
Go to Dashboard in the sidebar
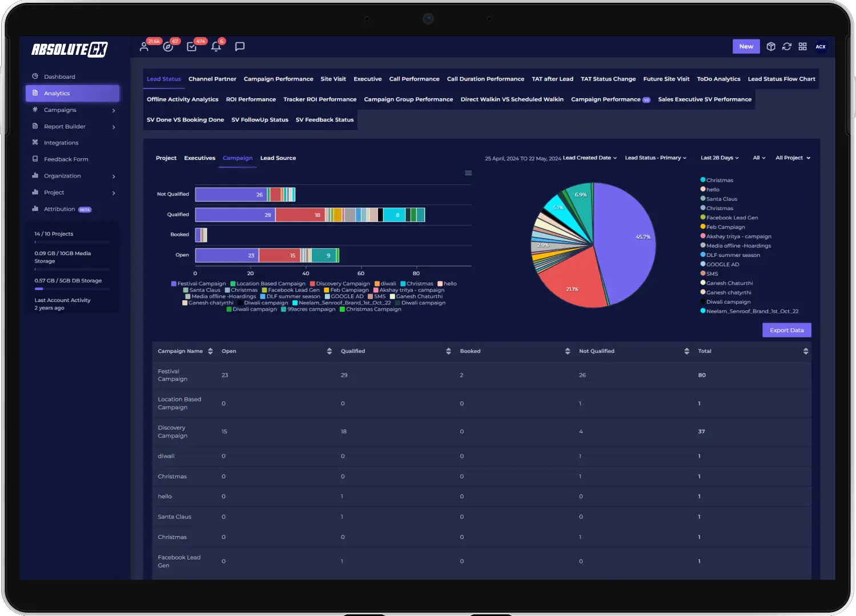point(59,77)
